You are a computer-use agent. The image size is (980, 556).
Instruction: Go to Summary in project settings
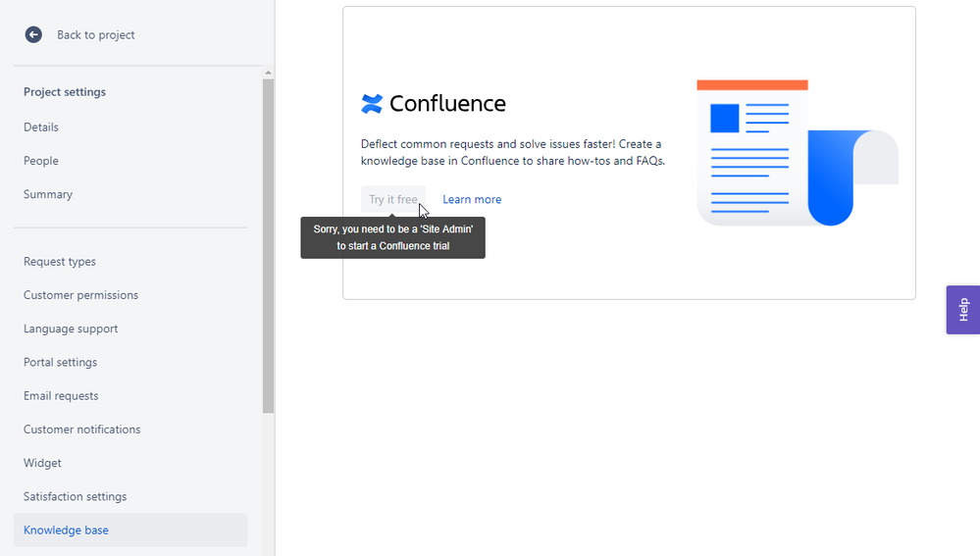point(48,194)
